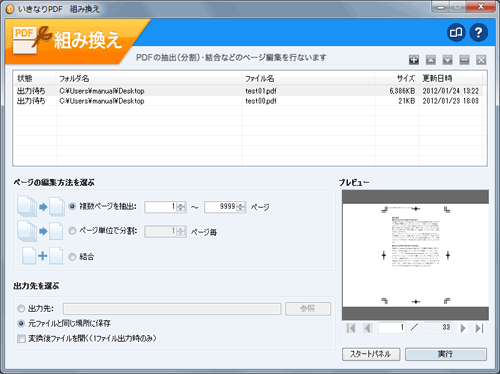The image size is (500, 374).
Task: Select ページ単位で分割 radio option
Action: [72, 231]
